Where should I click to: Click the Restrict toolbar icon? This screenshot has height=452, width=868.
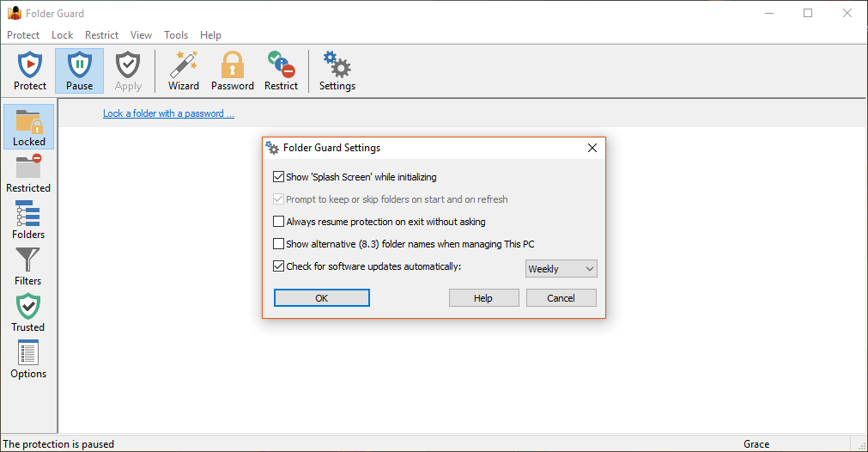click(282, 71)
